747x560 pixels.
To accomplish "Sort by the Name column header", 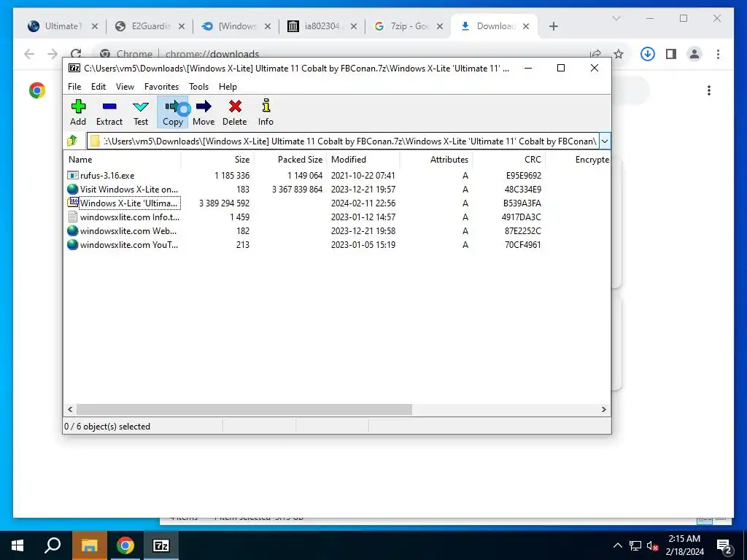I will (x=122, y=160).
